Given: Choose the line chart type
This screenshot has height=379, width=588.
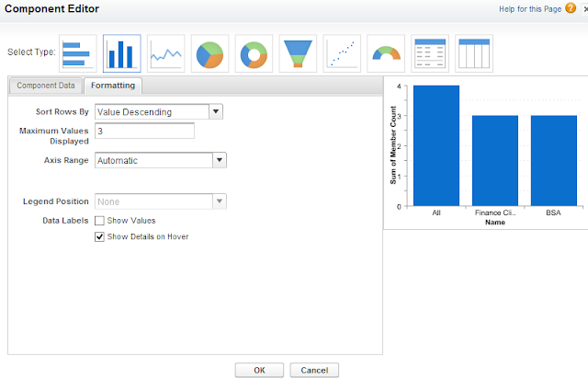Looking at the screenshot, I should point(165,53).
